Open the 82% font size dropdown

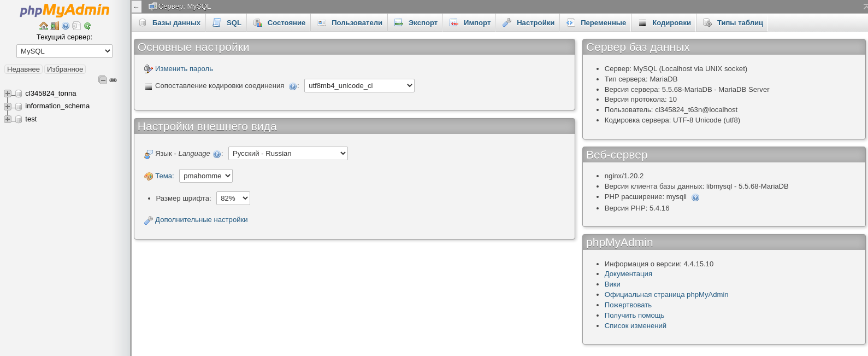(x=233, y=199)
